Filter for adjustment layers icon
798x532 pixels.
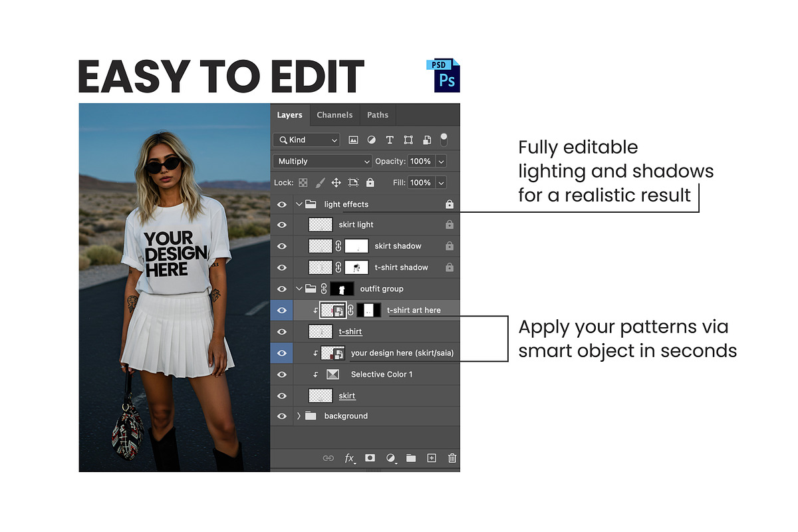click(371, 140)
